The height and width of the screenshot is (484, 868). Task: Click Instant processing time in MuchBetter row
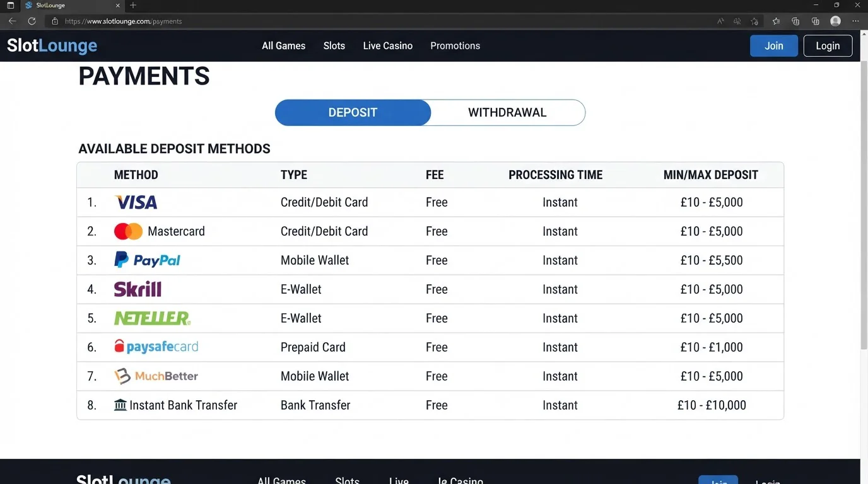560,376
